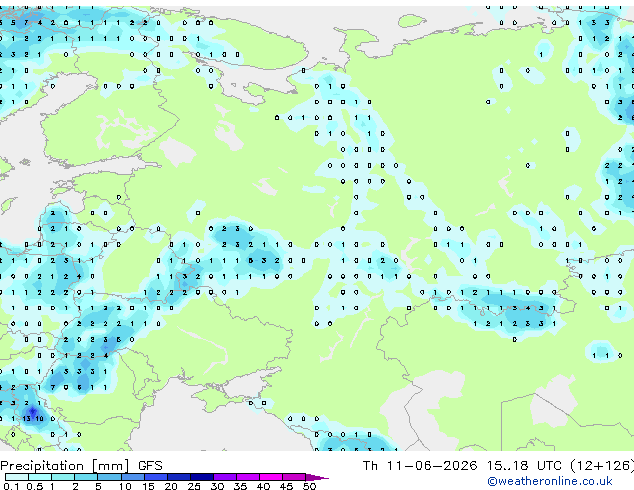Viewport: 634px width, 490px height.
Task: Click the '50' legend scale label
Action: pyautogui.click(x=309, y=486)
